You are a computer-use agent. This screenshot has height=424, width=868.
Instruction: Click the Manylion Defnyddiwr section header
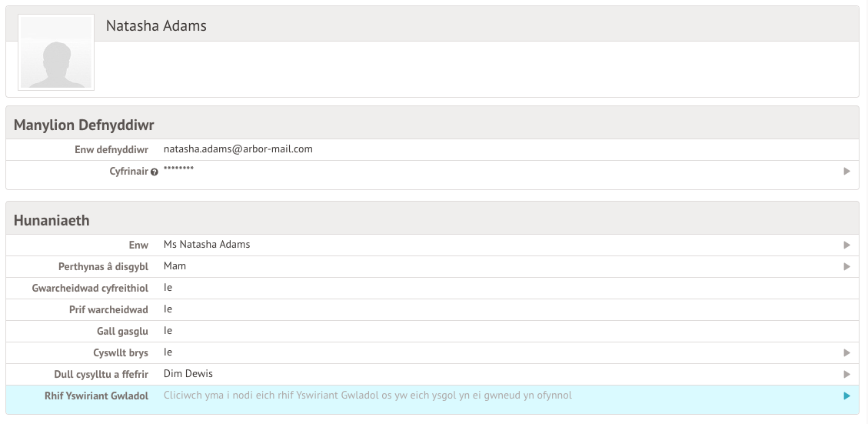(x=85, y=125)
